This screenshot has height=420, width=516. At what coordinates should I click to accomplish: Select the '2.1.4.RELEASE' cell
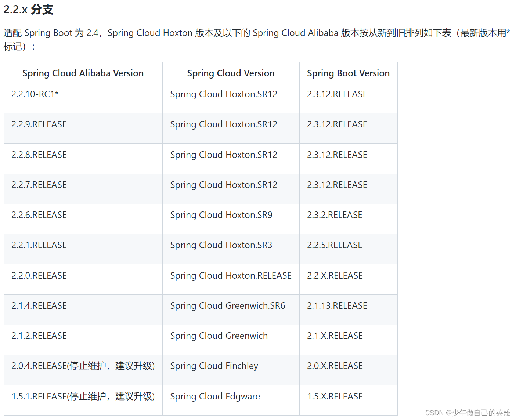(x=83, y=309)
